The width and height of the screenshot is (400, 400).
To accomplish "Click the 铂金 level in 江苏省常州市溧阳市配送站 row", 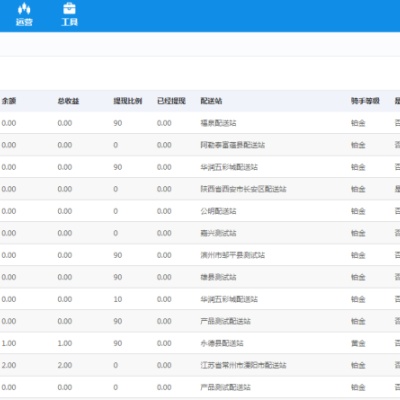I will [x=358, y=365].
